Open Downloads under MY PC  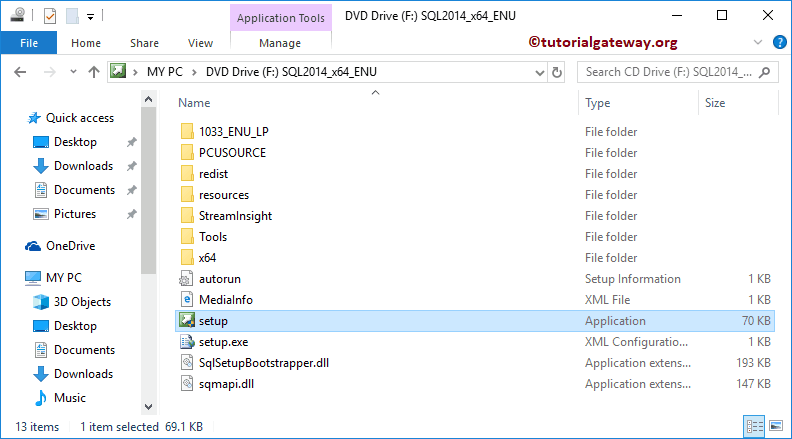83,374
